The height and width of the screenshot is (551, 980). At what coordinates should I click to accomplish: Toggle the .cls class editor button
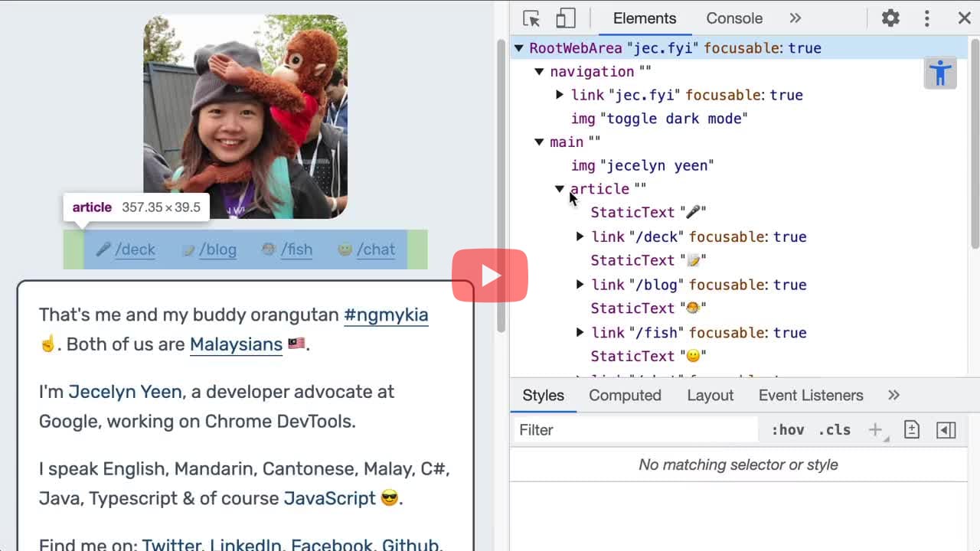[x=835, y=430]
